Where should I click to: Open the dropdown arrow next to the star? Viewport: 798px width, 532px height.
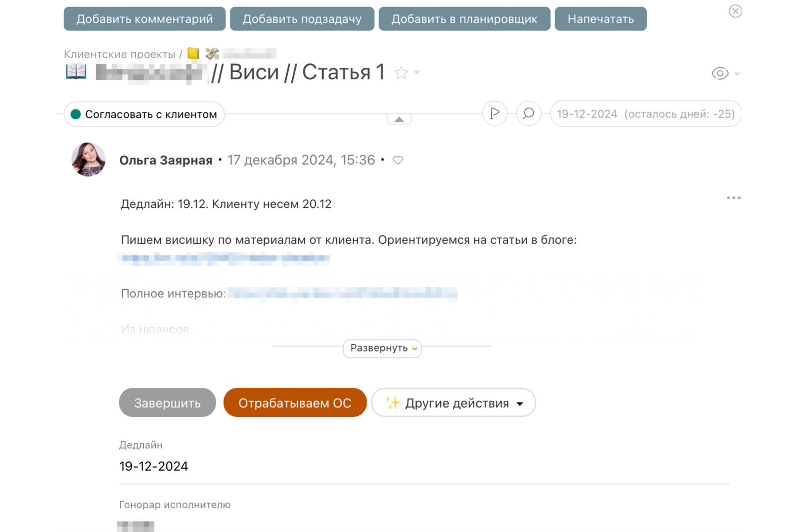(x=417, y=73)
